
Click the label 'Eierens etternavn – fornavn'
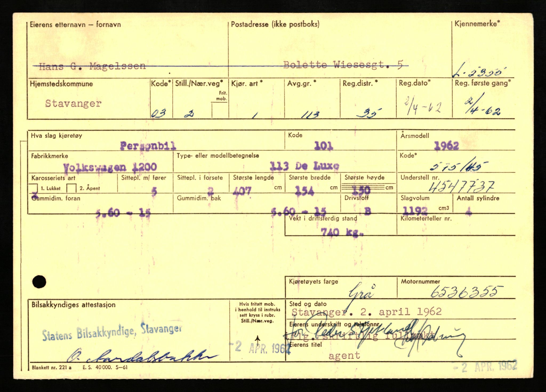click(x=75, y=25)
